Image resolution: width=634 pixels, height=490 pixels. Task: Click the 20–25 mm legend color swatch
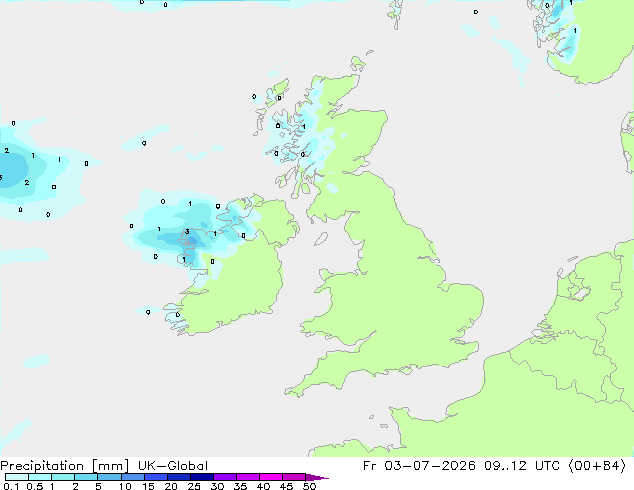[x=179, y=477]
